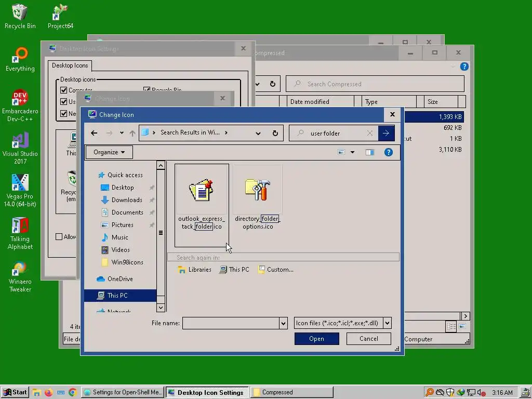Image resolution: width=532 pixels, height=399 pixels.
Task: Click the File name input field
Action: point(231,323)
